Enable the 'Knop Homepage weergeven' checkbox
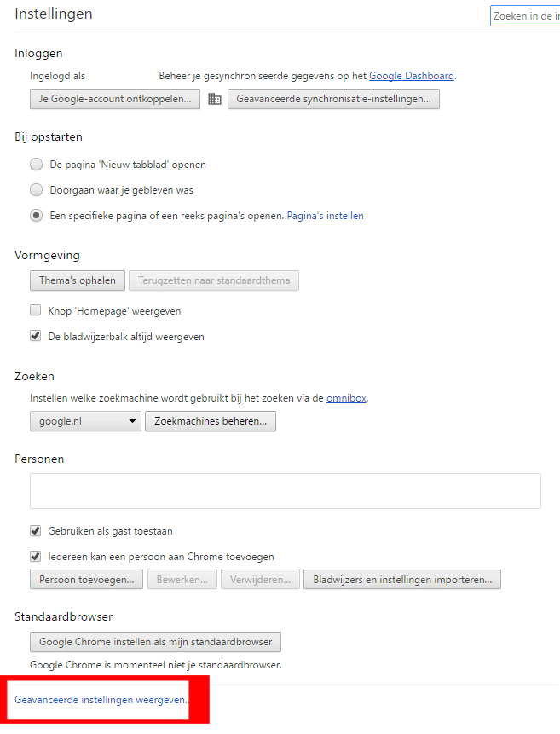Viewport: 560px width, 734px height. point(35,310)
